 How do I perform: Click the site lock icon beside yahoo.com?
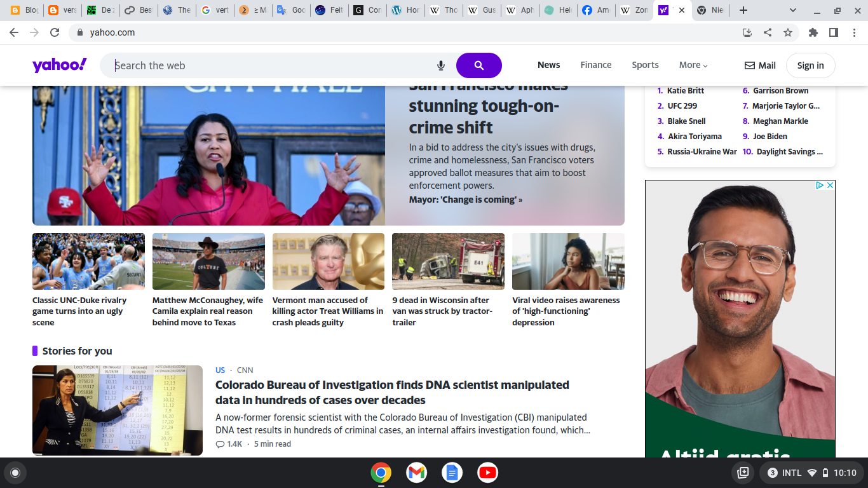[x=80, y=32]
